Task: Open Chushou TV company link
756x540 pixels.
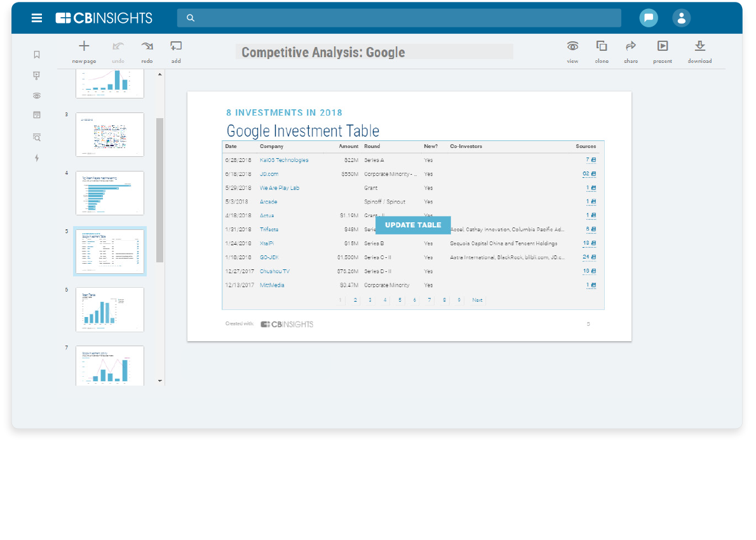Action: click(x=275, y=271)
